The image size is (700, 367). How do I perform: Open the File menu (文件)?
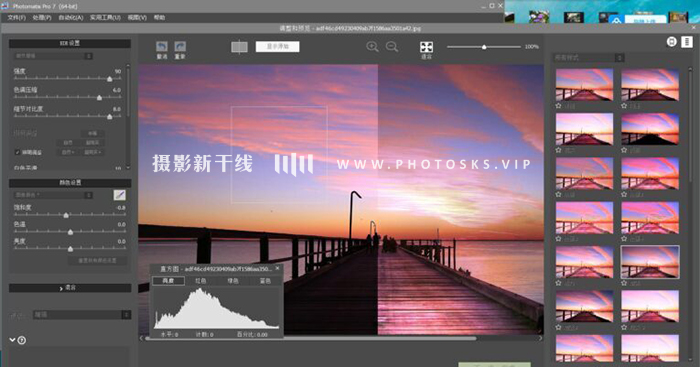tap(17, 17)
